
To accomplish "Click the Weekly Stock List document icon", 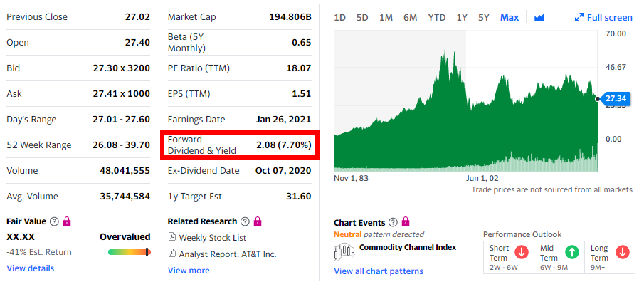I will (x=172, y=237).
